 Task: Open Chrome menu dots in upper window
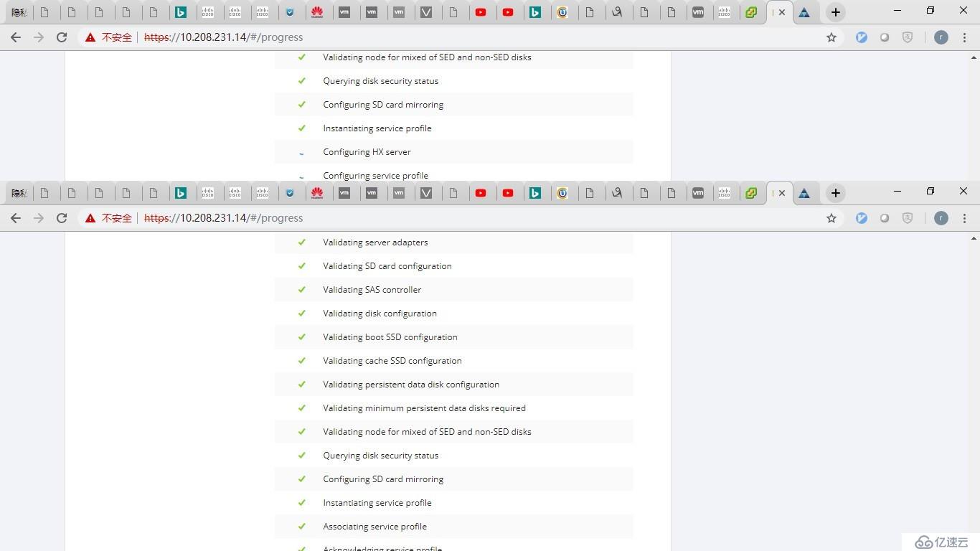pos(965,37)
